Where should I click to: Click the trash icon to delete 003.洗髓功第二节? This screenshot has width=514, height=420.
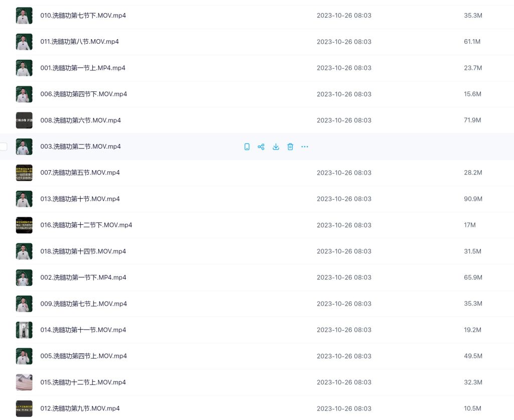(290, 147)
